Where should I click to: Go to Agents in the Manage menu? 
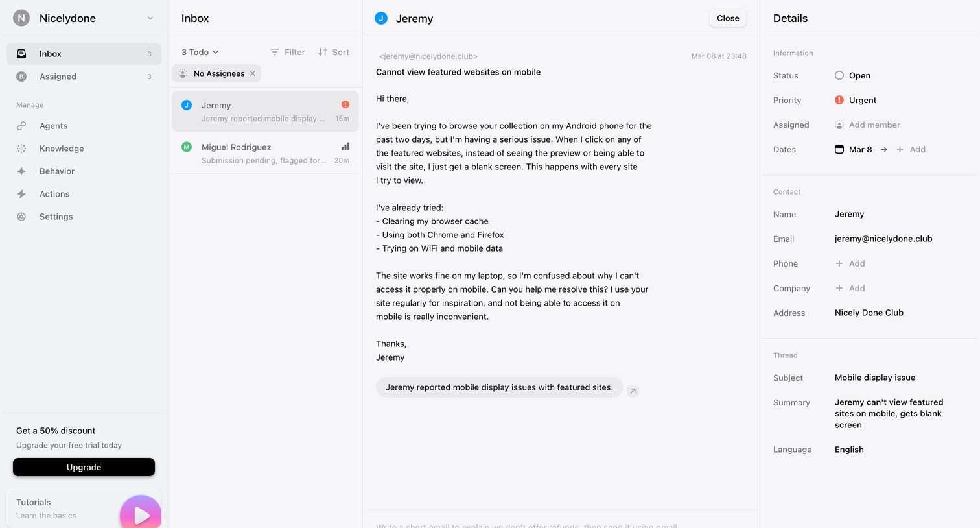(x=84, y=126)
